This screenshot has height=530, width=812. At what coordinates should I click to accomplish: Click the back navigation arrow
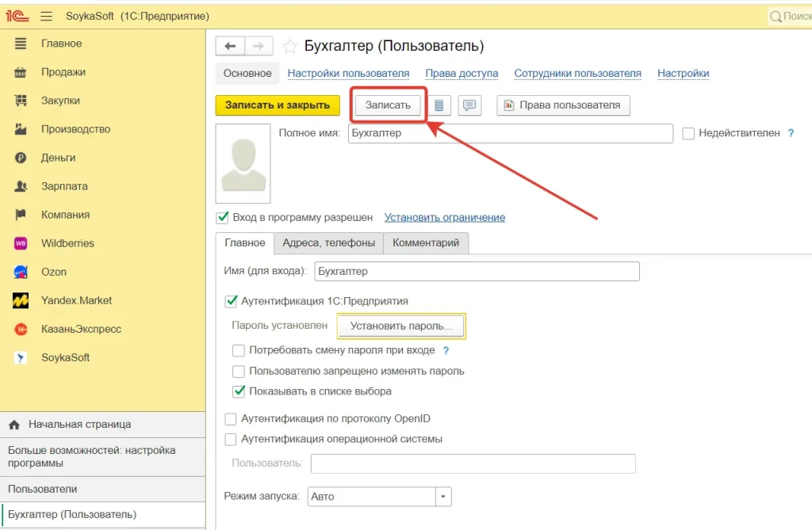[x=230, y=47]
